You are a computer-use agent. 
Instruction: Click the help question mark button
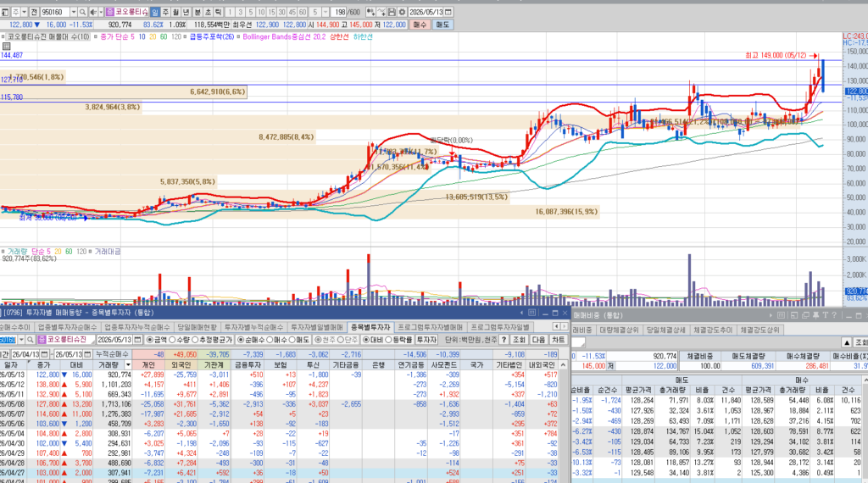pos(504,340)
